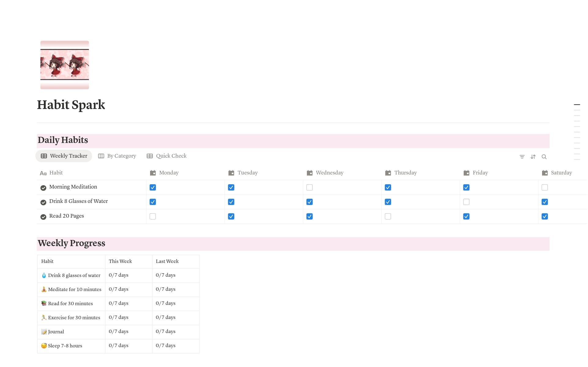
Task: Open search within the Daily Habits database
Action: pos(544,156)
